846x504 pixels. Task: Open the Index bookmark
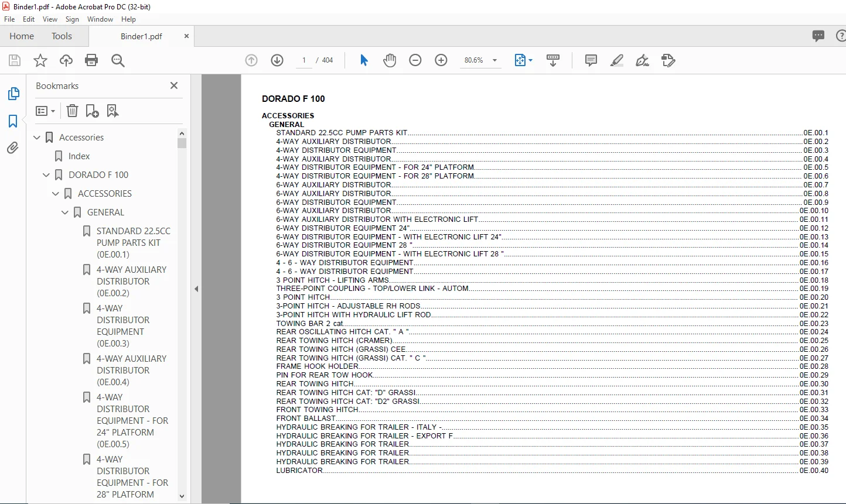tap(79, 156)
